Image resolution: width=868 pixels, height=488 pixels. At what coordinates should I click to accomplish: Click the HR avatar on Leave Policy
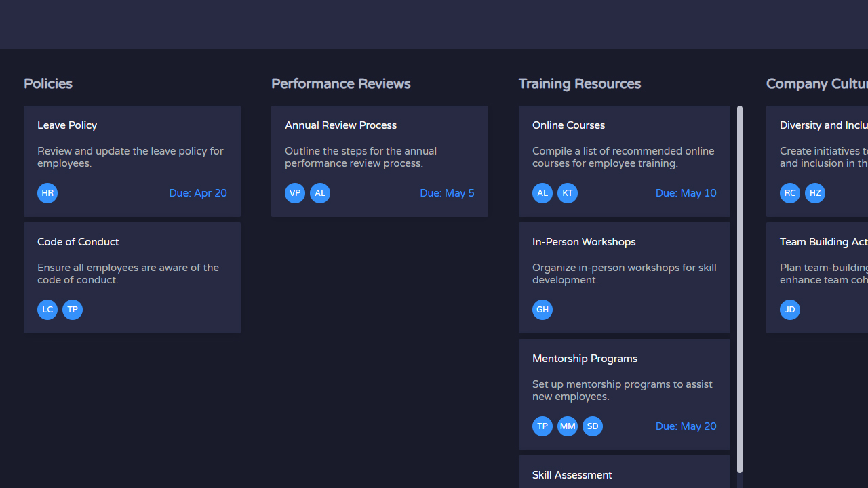click(x=47, y=193)
